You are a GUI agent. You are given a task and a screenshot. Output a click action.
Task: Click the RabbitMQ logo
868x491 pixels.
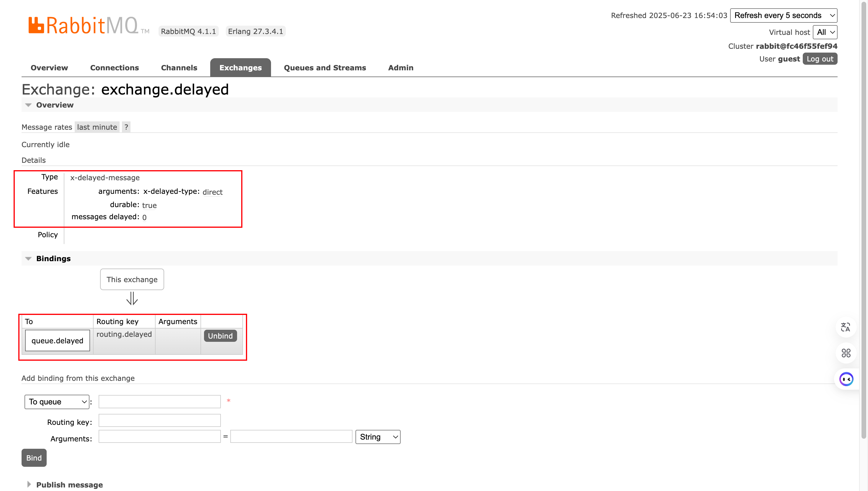89,26
